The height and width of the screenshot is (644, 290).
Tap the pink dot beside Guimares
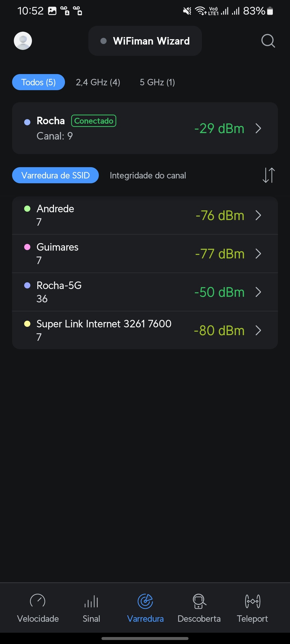[27, 247]
